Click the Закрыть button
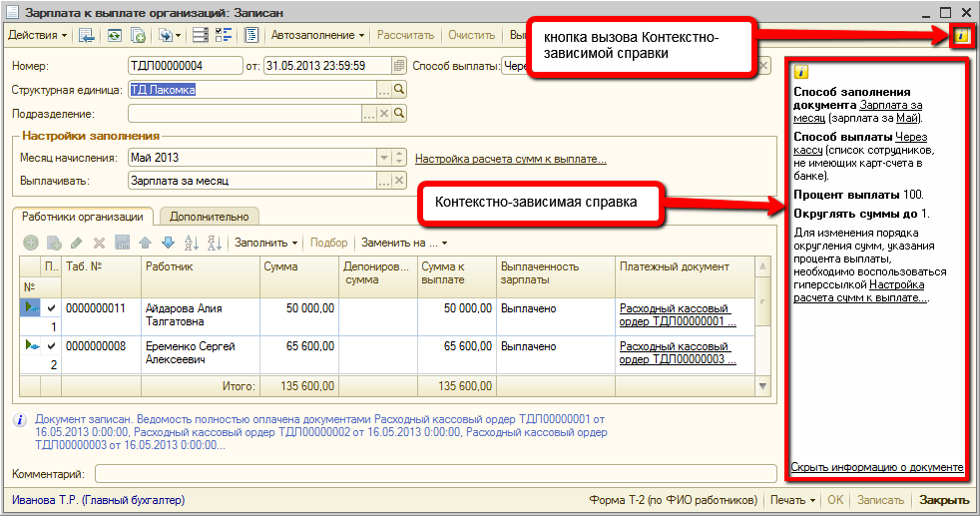This screenshot has width=980, height=516. (943, 500)
